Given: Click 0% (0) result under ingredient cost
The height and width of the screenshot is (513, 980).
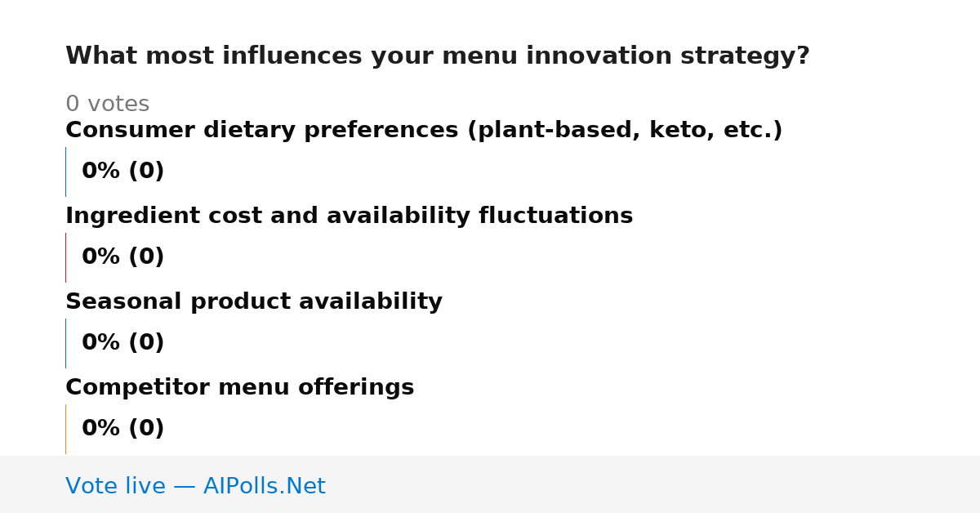Looking at the screenshot, I should [122, 257].
